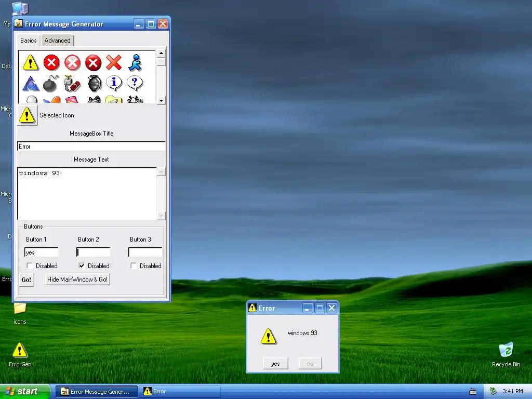Select the partially visible folder icon in list
Screen dimensions: 532x399
pyautogui.click(x=114, y=99)
